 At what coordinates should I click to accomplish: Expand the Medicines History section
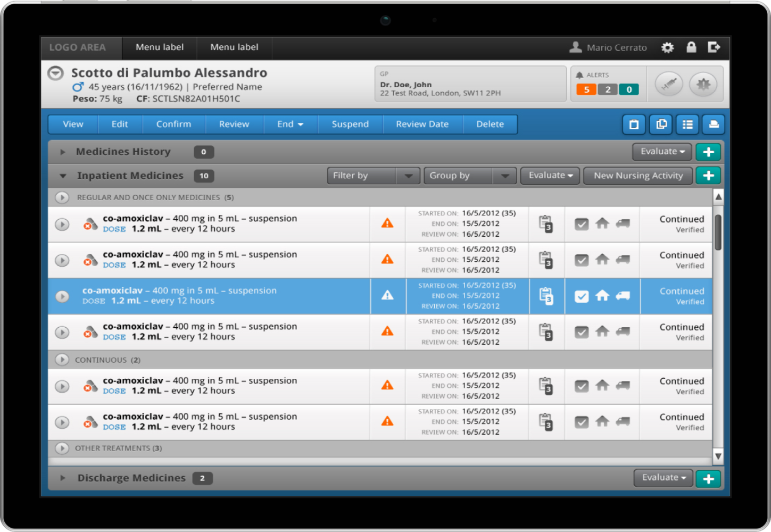point(63,152)
